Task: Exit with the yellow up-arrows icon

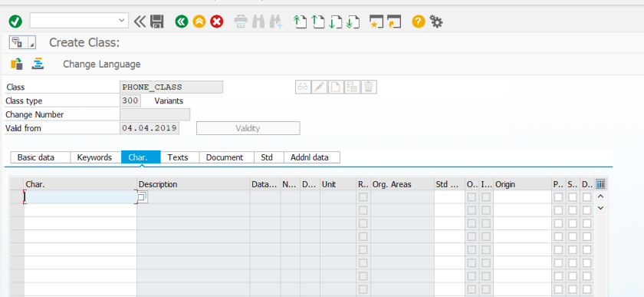Action: point(199,21)
